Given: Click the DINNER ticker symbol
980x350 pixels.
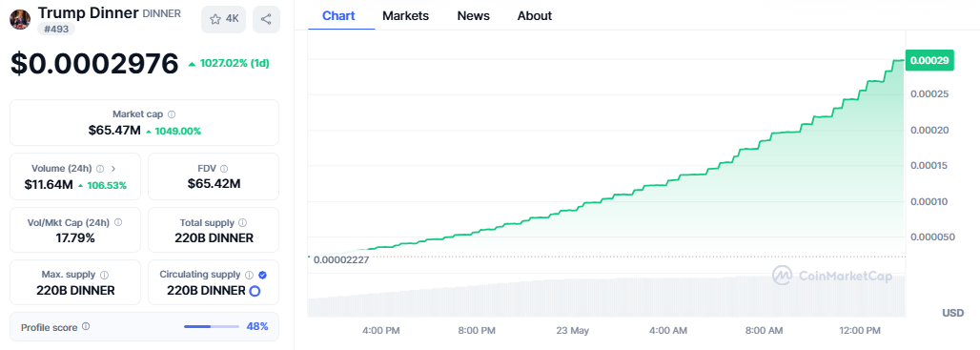Looking at the screenshot, I should (x=162, y=13).
